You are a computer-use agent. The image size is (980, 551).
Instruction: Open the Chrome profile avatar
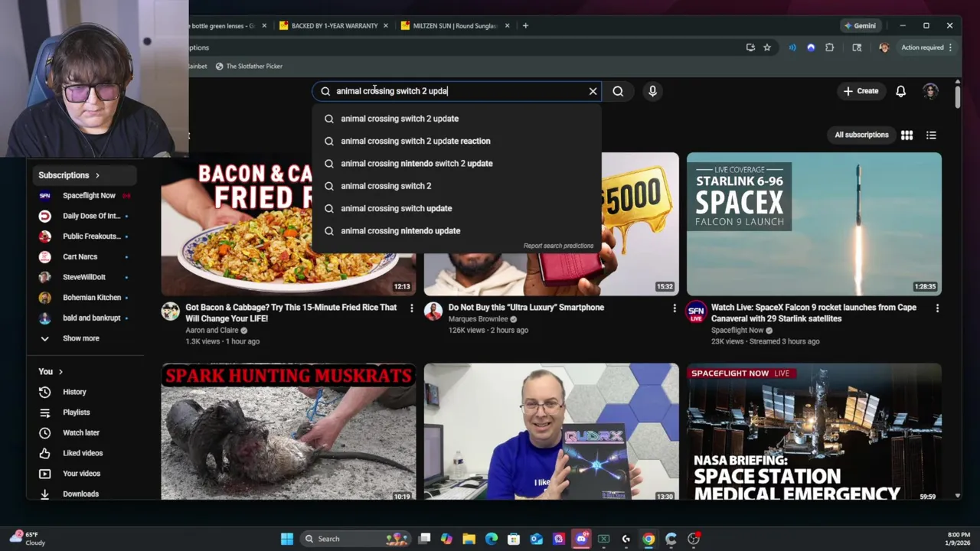pos(884,47)
